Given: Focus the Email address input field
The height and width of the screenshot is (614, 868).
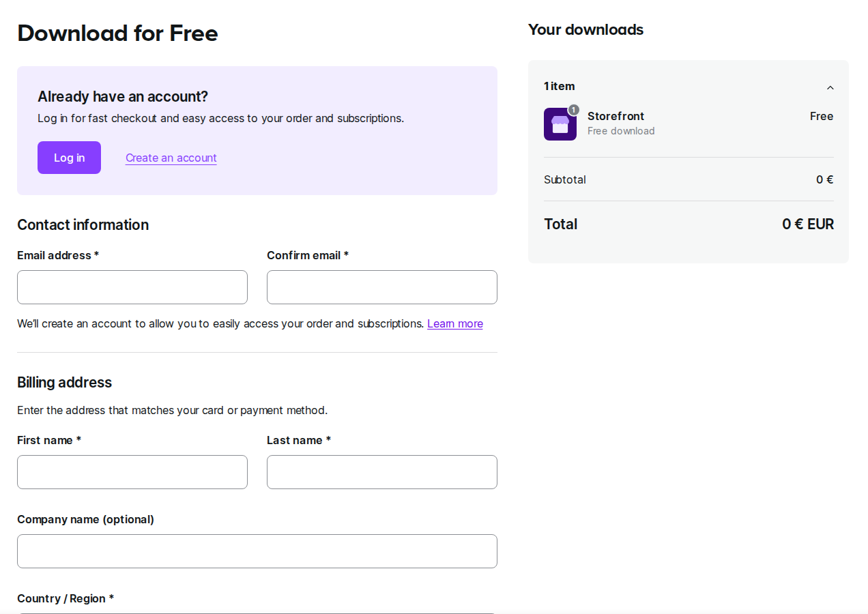Looking at the screenshot, I should pos(132,287).
